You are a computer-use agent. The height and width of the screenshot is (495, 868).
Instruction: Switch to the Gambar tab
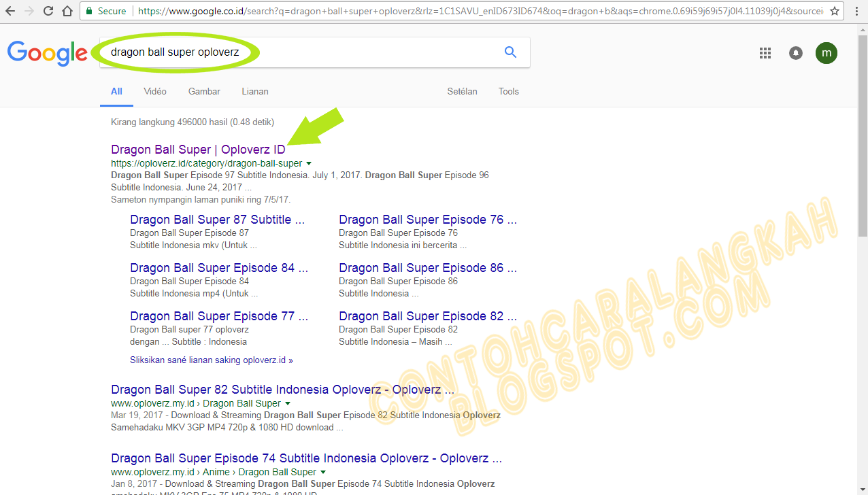click(x=204, y=91)
